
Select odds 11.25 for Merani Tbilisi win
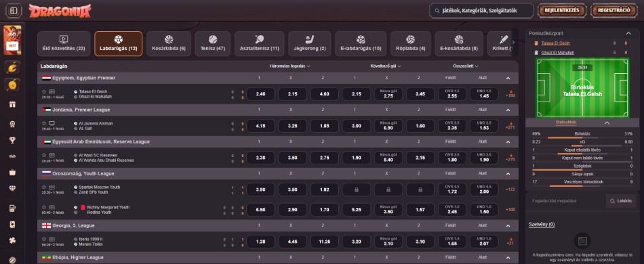pos(325,242)
